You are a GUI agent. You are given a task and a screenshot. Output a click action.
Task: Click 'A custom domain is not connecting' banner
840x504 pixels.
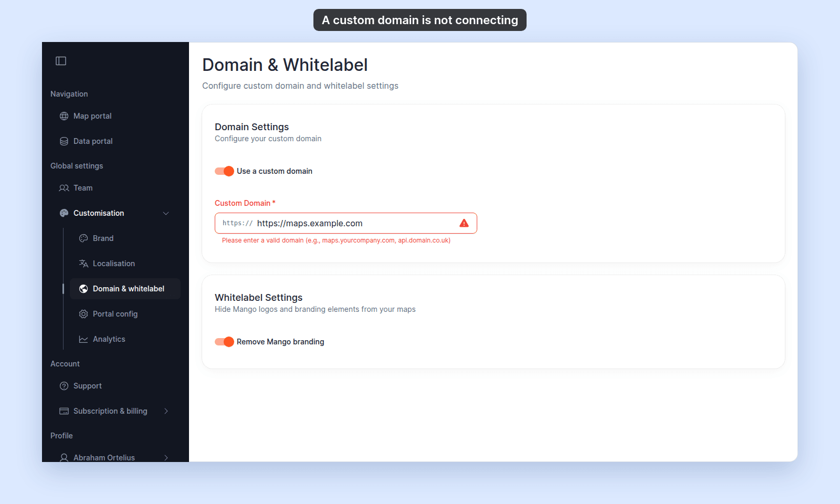pos(420,20)
